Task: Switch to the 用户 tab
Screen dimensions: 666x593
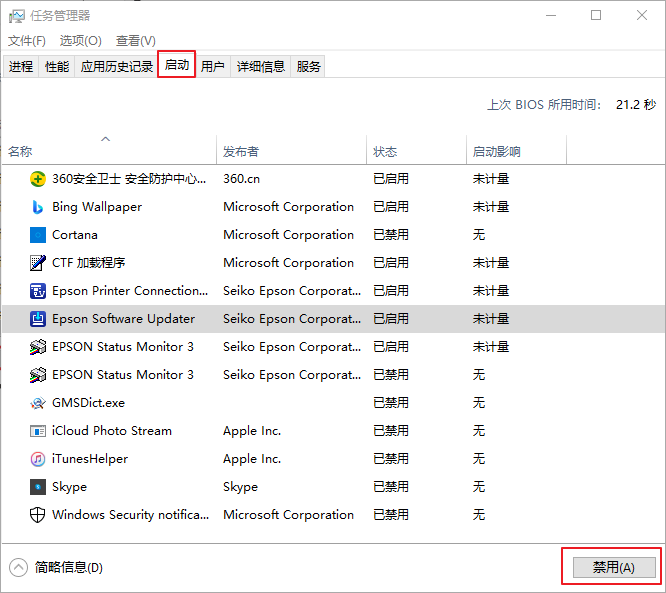Action: point(213,67)
